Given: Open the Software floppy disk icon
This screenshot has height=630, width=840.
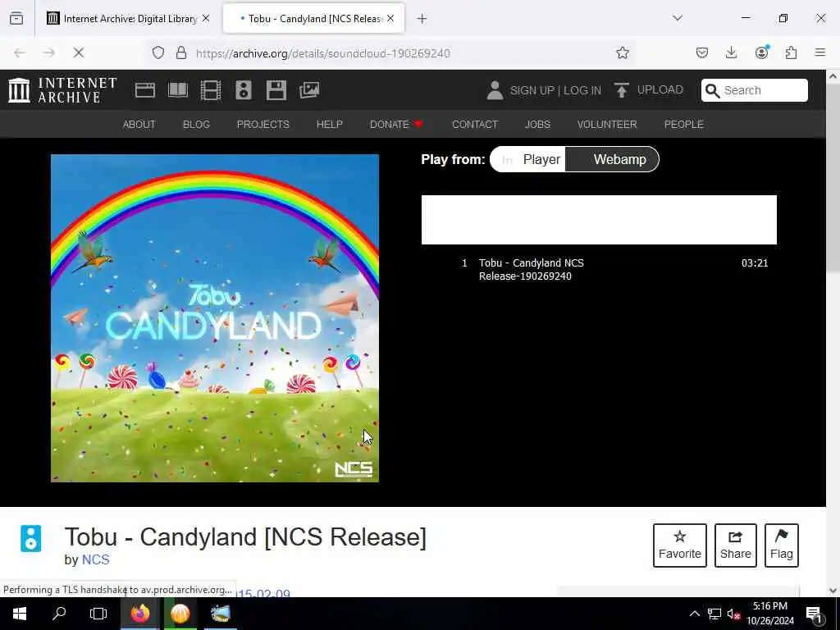Looking at the screenshot, I should 276,90.
